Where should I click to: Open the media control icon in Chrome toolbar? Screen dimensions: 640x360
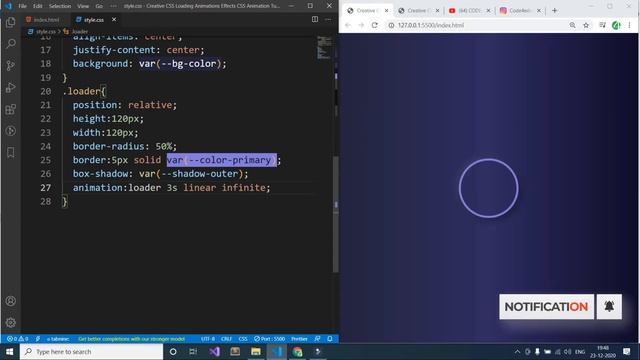click(x=602, y=25)
